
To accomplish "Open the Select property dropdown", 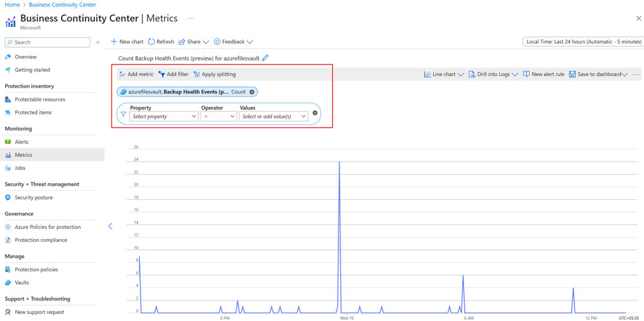I will (x=164, y=117).
